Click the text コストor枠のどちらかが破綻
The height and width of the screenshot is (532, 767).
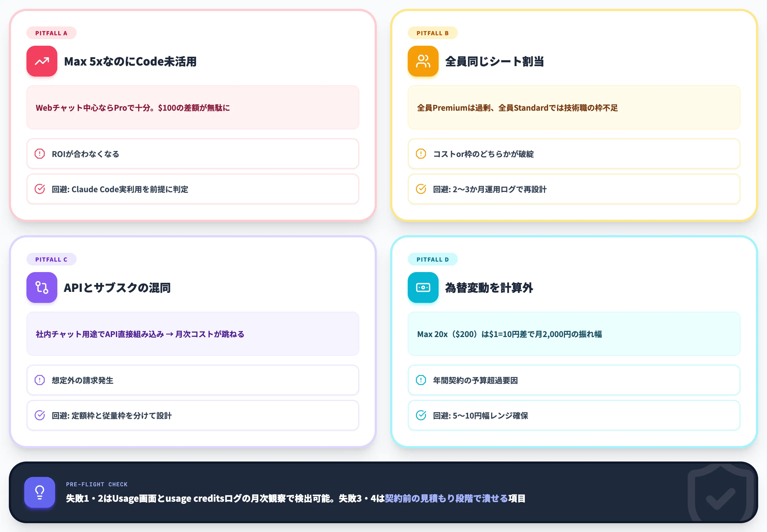pyautogui.click(x=483, y=154)
